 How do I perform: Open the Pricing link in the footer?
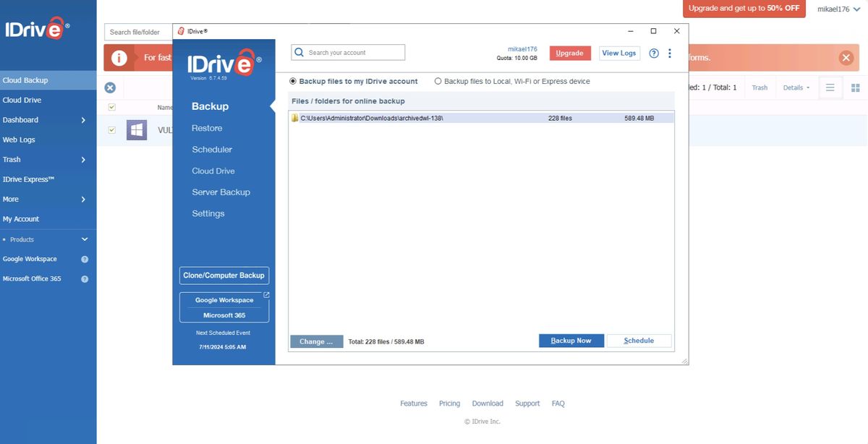tap(449, 403)
